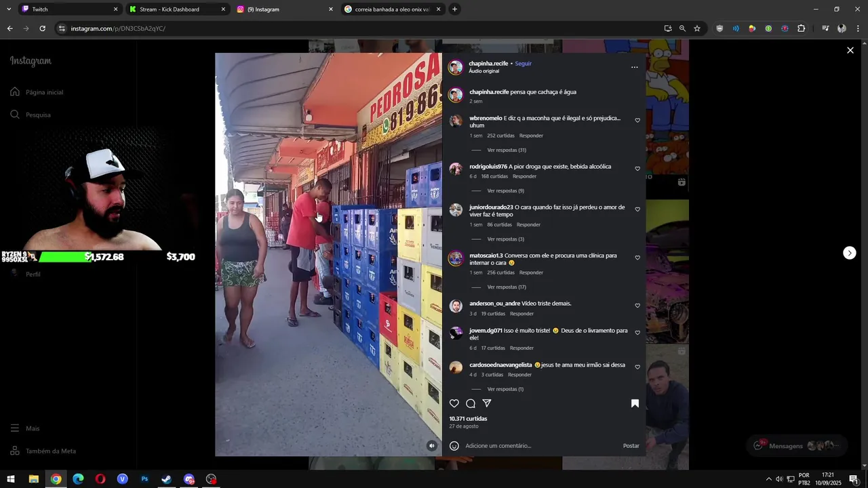868x488 pixels.
Task: Open the comment bubble icon under post
Action: 471,403
